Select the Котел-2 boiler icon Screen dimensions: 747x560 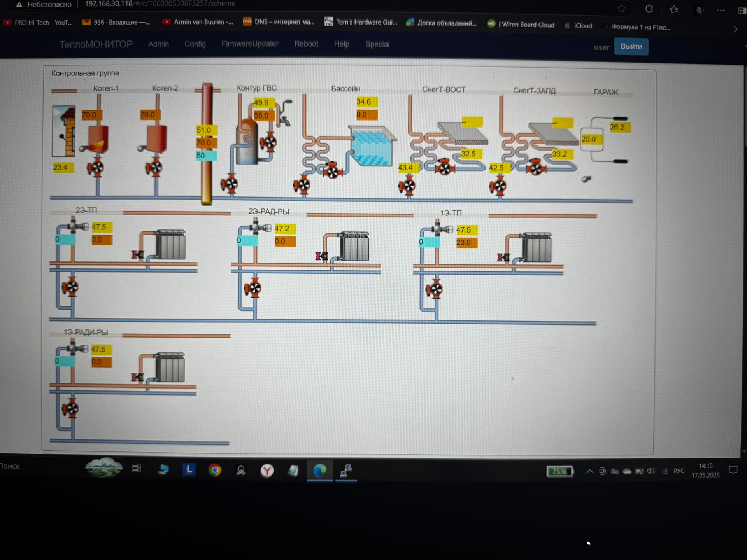(156, 138)
